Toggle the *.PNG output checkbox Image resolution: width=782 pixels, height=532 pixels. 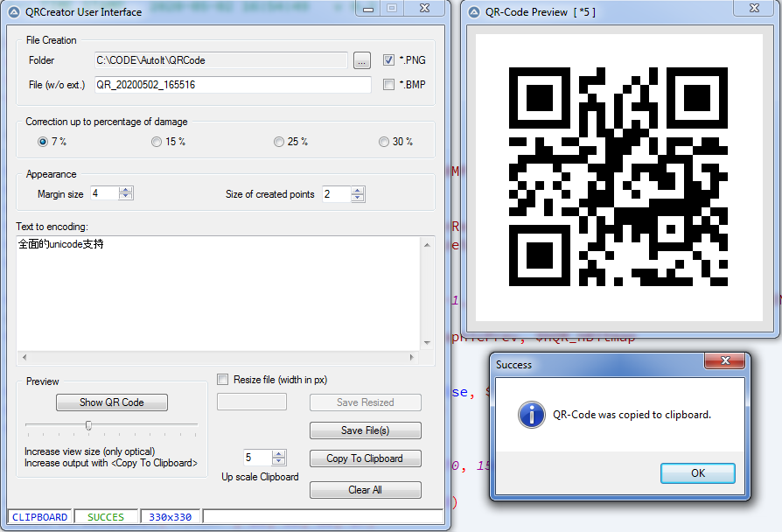coord(388,60)
